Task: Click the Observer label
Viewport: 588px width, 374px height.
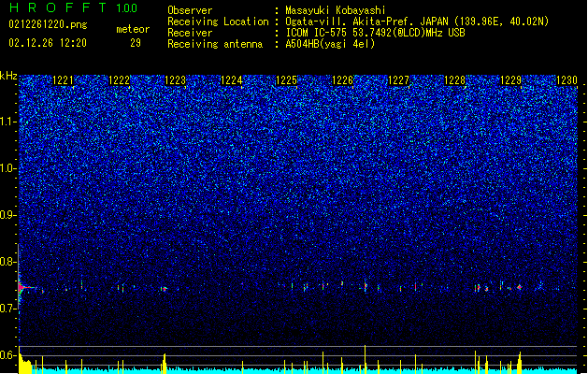Action: [x=190, y=10]
